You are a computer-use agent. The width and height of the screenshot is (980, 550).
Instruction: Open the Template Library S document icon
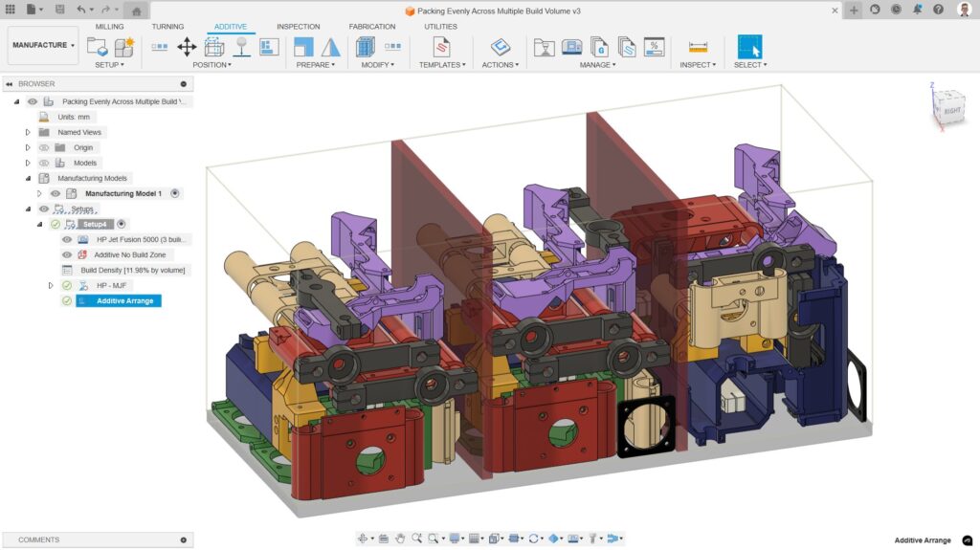[626, 47]
